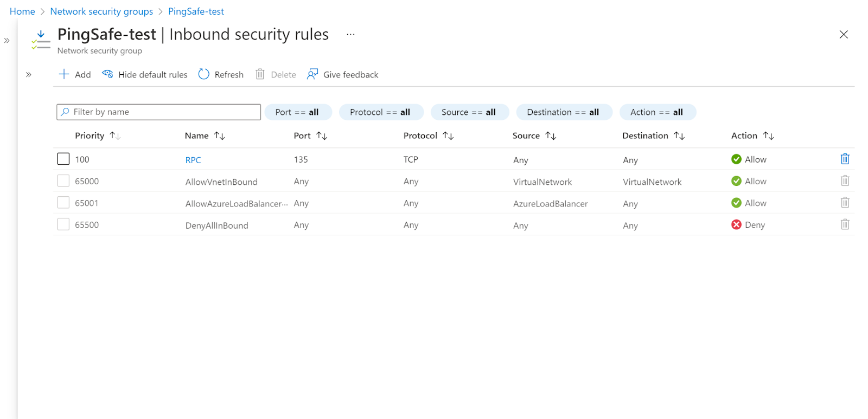Open the ellipsis more options menu
The height and width of the screenshot is (419, 868).
pyautogui.click(x=350, y=34)
